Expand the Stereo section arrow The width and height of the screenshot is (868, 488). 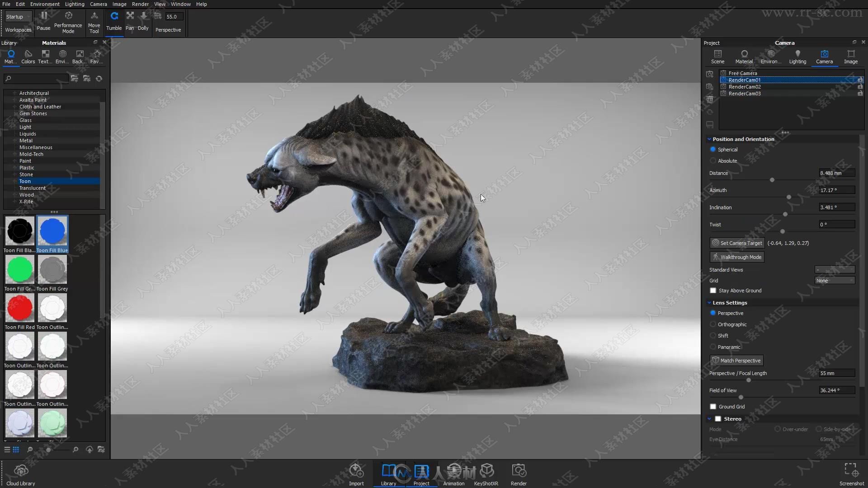709,419
